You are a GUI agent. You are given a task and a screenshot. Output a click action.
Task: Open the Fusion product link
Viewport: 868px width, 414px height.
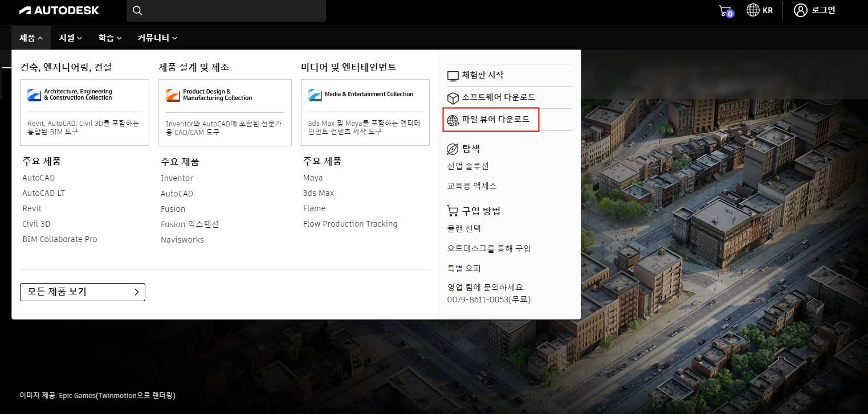tap(173, 209)
